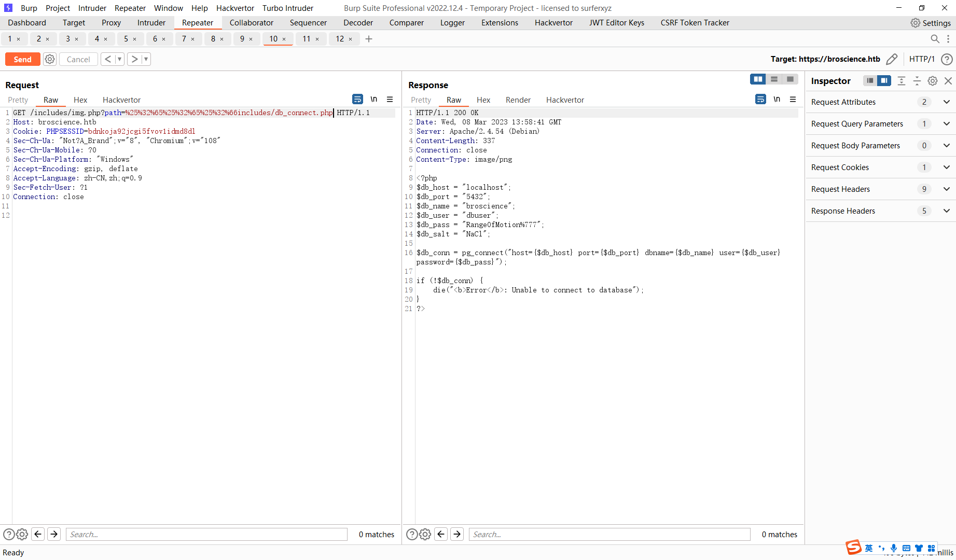
Task: Open the Decoder tab
Action: tap(358, 23)
